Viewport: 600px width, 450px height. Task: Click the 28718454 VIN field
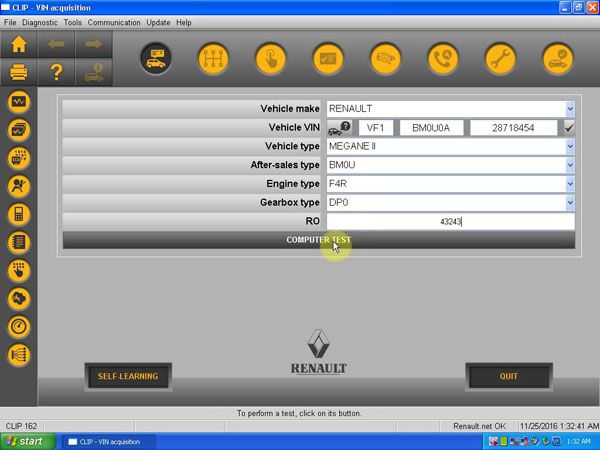click(x=514, y=128)
